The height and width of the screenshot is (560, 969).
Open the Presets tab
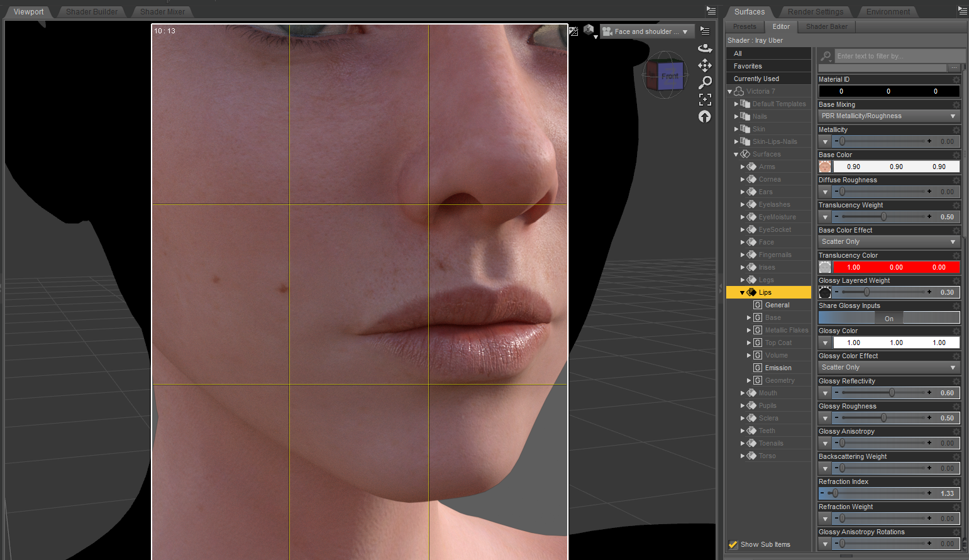(x=745, y=26)
